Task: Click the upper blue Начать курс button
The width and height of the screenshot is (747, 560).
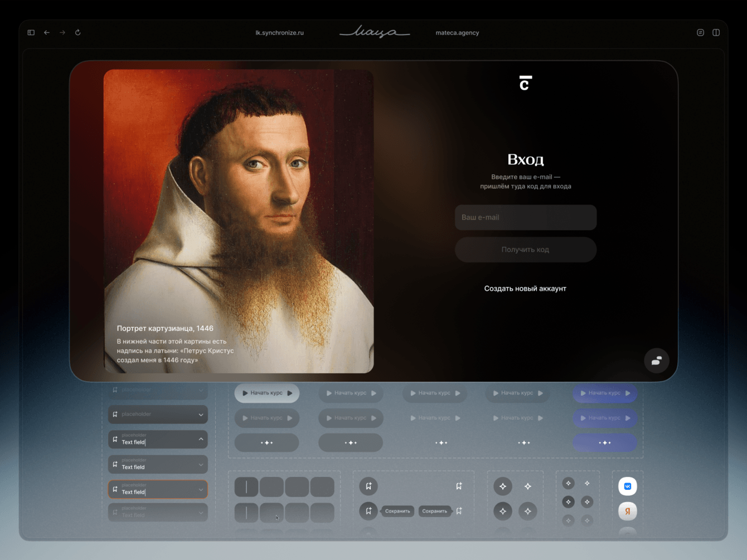Action: click(605, 393)
